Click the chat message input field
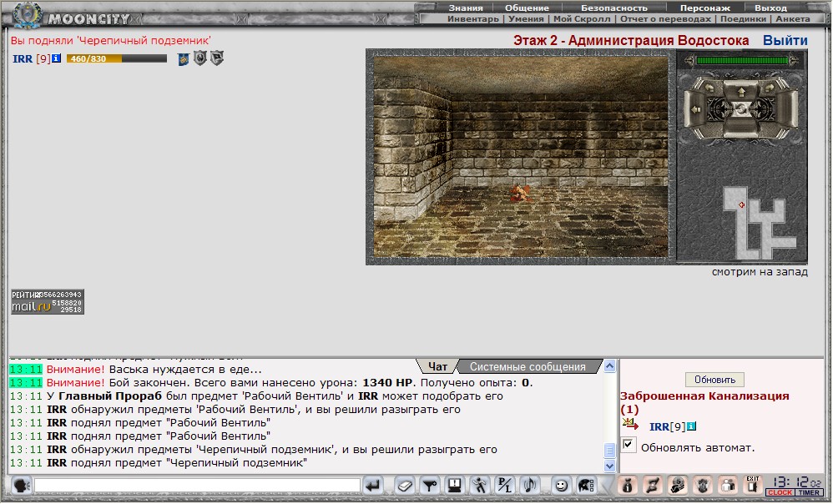The width and height of the screenshot is (833, 504). [x=197, y=486]
